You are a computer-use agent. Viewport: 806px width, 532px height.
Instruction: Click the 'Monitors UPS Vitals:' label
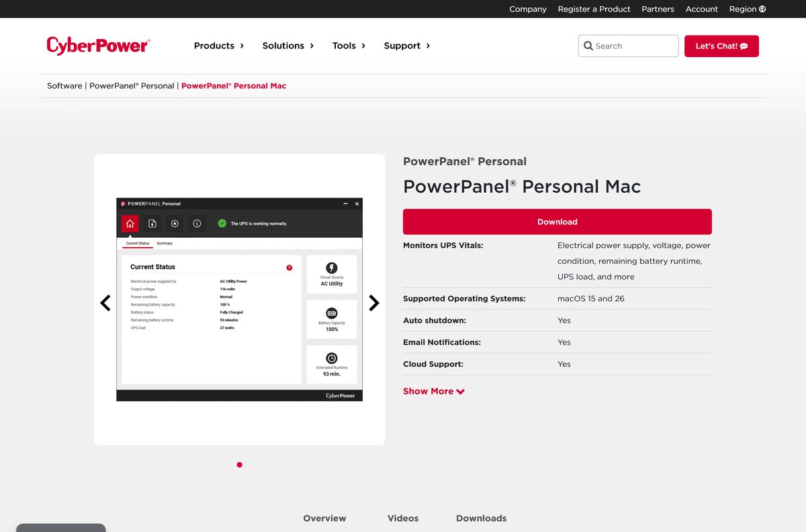(443, 245)
